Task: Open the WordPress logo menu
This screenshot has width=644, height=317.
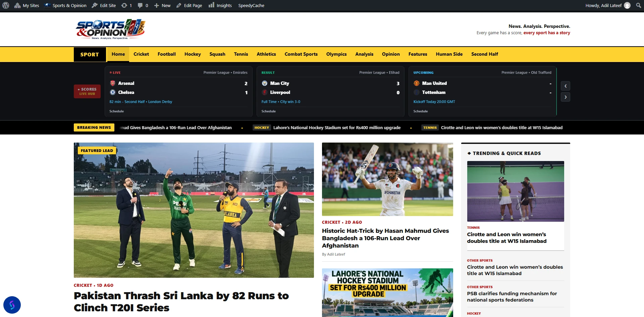Action: [x=6, y=5]
